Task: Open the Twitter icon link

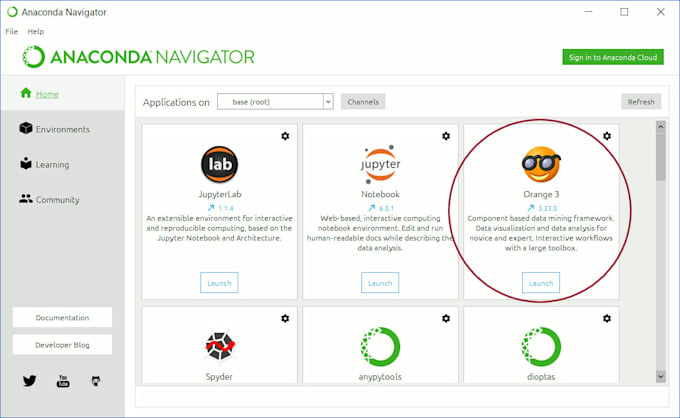Action: coord(29,381)
